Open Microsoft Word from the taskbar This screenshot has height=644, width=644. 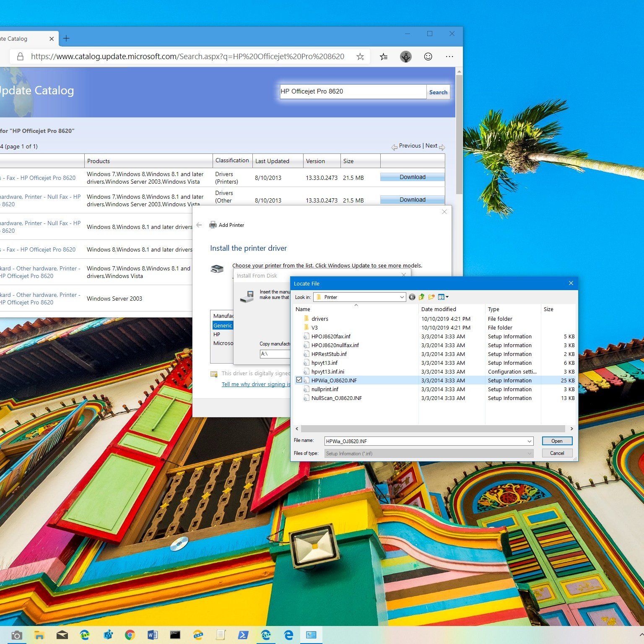point(152,635)
